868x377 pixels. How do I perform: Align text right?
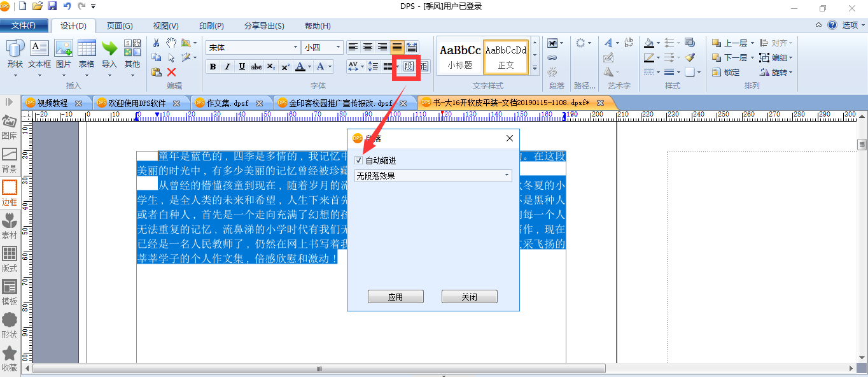click(x=382, y=47)
